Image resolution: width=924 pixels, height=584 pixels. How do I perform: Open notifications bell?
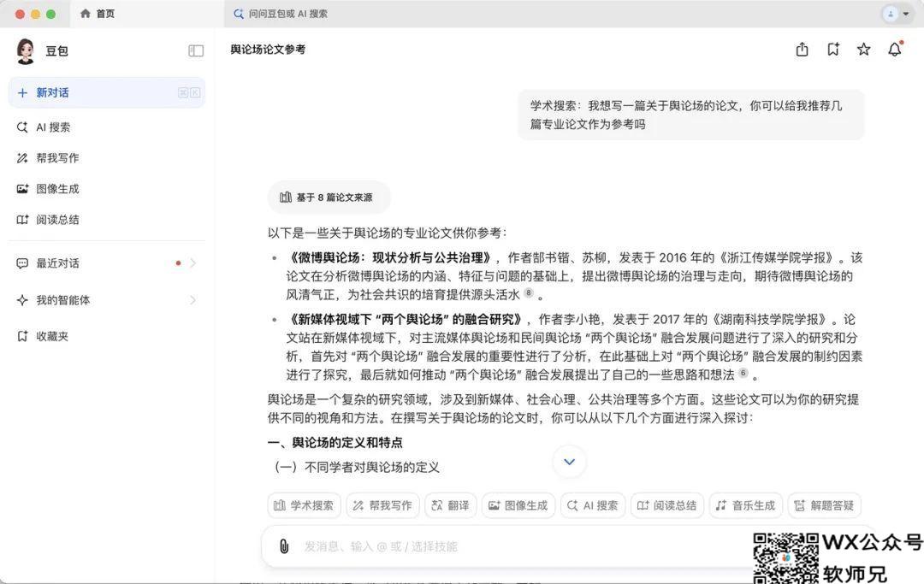click(x=895, y=50)
